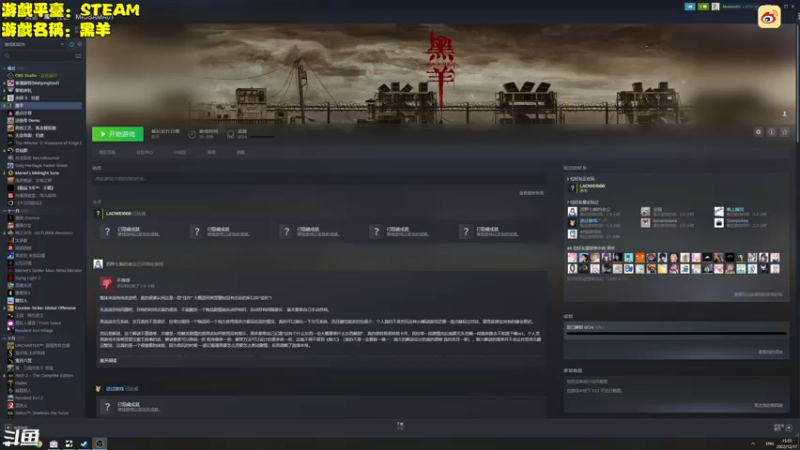Open downloads bar at bottom center
Image resolution: width=800 pixels, height=450 pixels.
click(400, 426)
